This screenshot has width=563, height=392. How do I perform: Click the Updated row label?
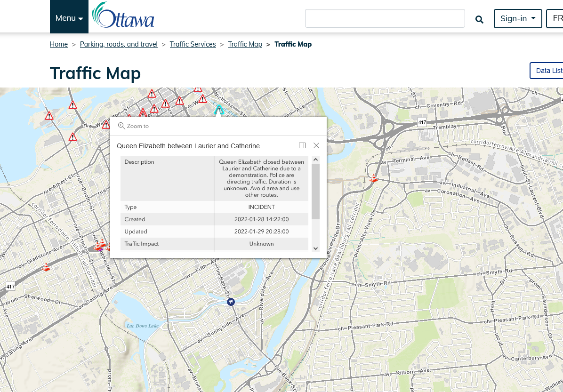coord(136,232)
